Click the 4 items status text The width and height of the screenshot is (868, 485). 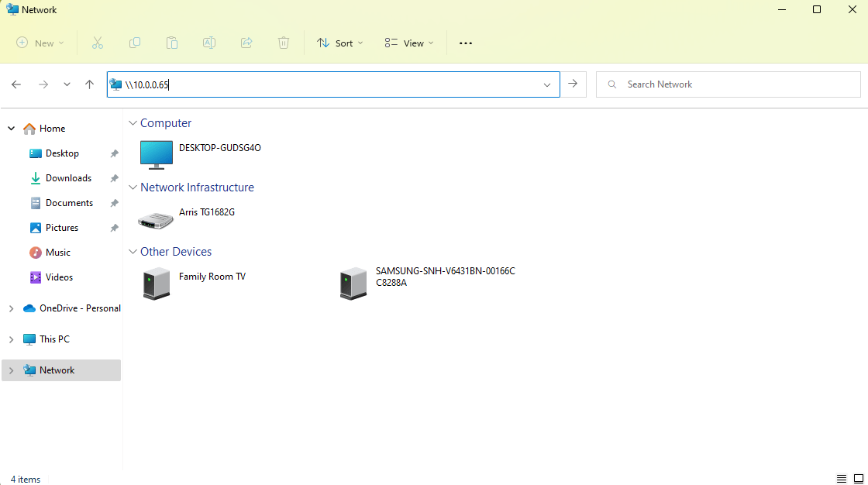click(x=26, y=480)
